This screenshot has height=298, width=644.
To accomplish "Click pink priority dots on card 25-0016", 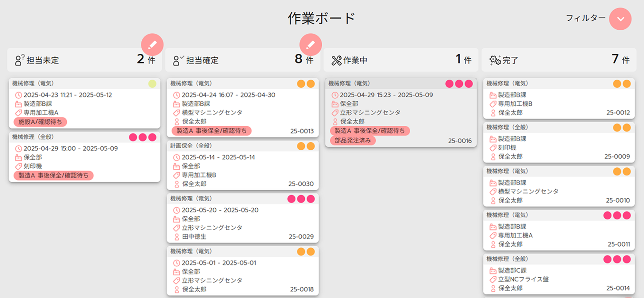I will [x=459, y=84].
